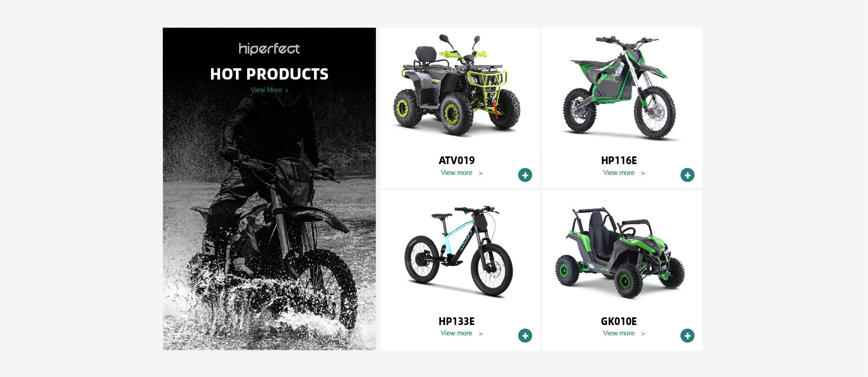Click the hiperfect logo on the banner

269,49
